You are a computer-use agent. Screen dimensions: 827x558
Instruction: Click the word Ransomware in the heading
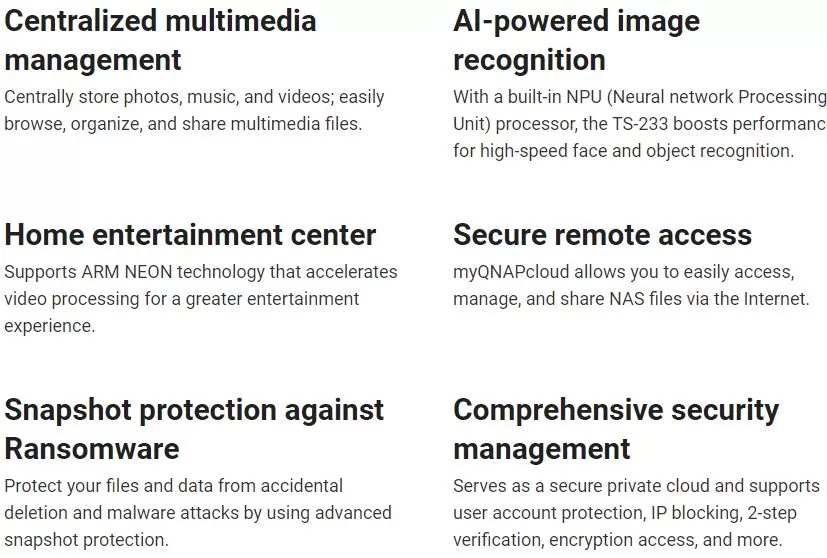coord(92,449)
